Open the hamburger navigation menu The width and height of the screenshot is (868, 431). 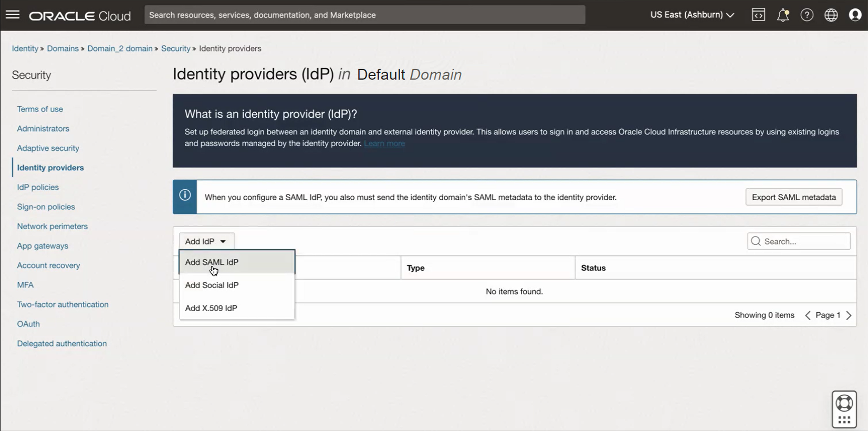pyautogui.click(x=13, y=15)
